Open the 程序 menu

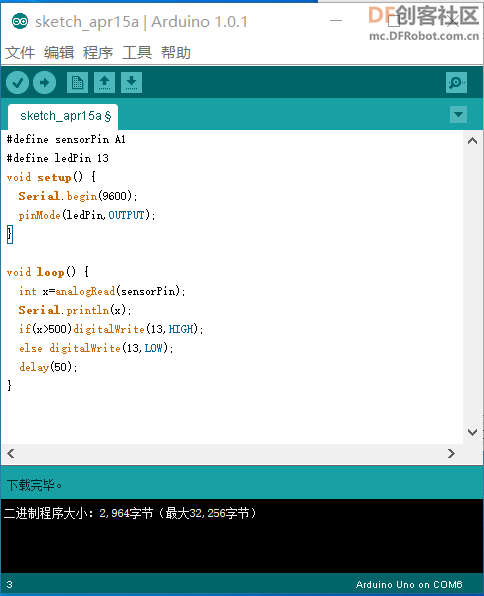click(x=98, y=52)
